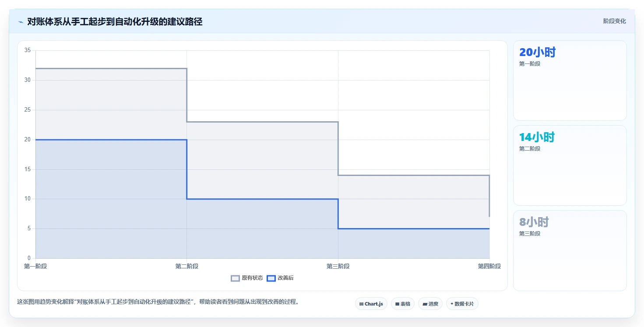This screenshot has width=644, height=327.
Task: Click the y-axis value 35
Action: pos(27,50)
